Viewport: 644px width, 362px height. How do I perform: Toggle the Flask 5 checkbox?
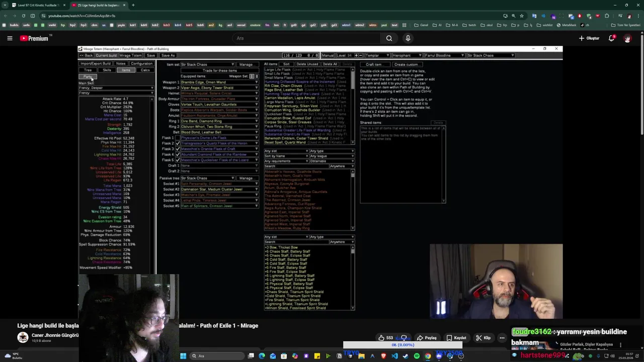coord(177,160)
